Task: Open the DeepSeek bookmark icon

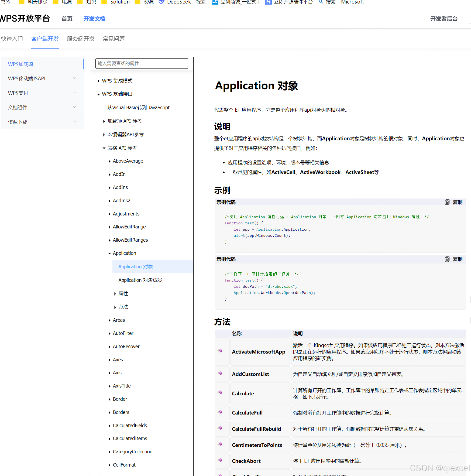Action: tap(161, 2)
